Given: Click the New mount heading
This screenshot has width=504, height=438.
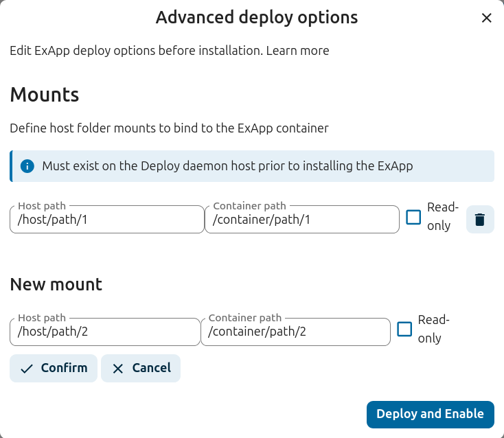Looking at the screenshot, I should point(56,284).
